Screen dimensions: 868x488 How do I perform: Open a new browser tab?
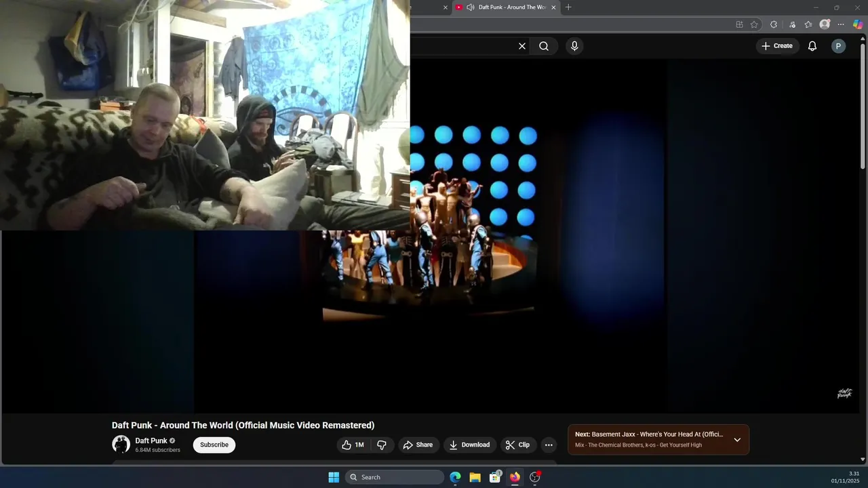point(568,7)
